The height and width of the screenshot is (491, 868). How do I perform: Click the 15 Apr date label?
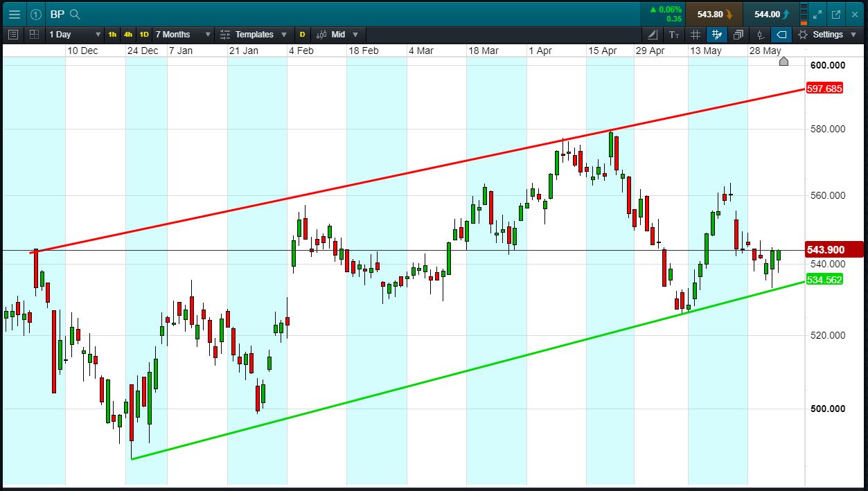(603, 51)
